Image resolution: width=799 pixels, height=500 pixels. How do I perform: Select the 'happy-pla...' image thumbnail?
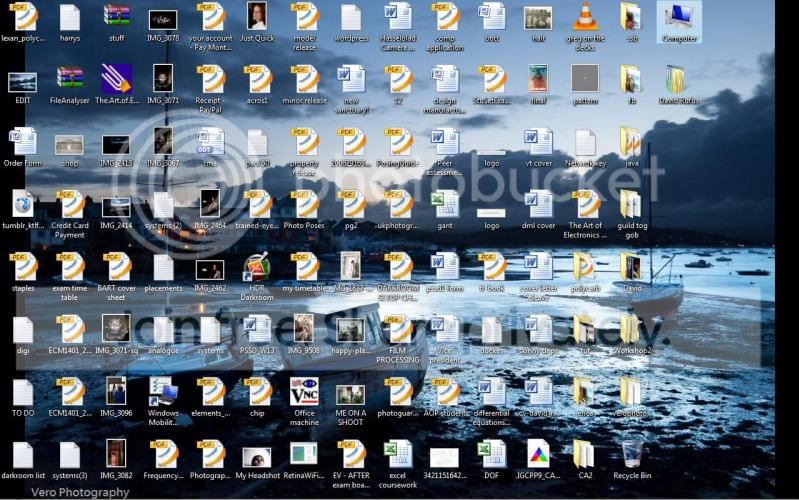tap(351, 330)
